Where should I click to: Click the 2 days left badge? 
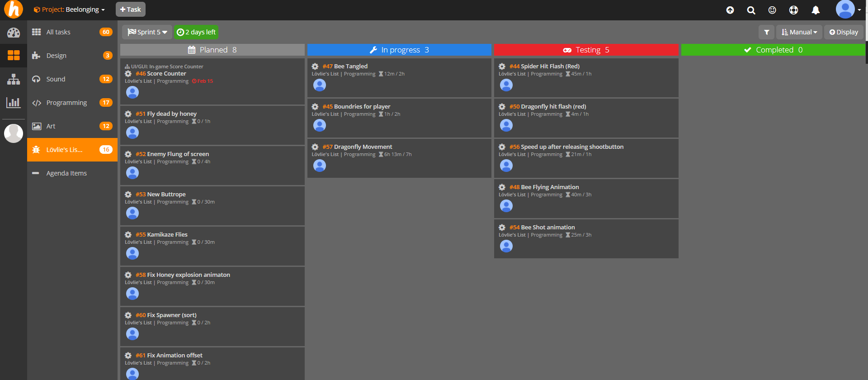196,32
